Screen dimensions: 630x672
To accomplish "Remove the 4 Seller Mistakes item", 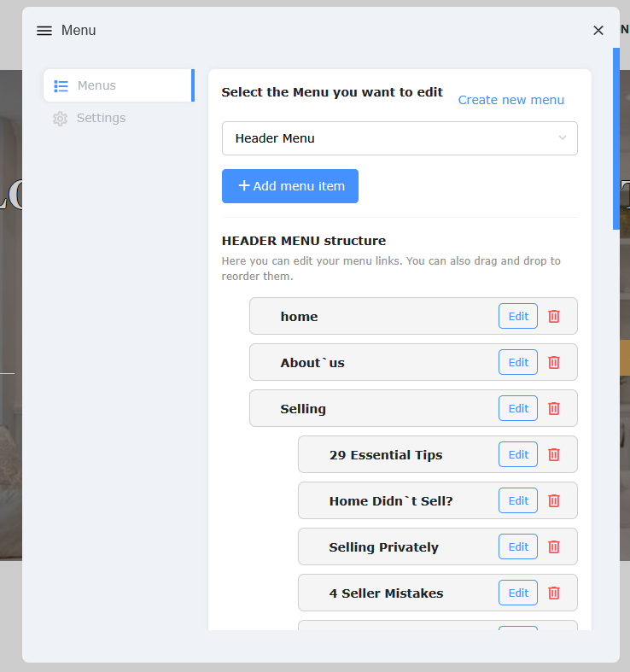I will (x=553, y=593).
